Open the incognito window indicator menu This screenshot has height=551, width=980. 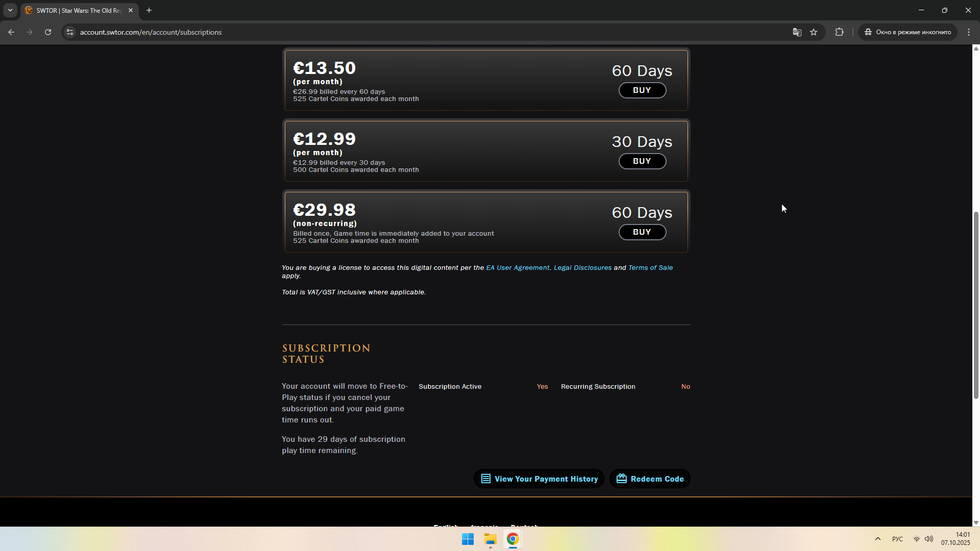tap(908, 32)
